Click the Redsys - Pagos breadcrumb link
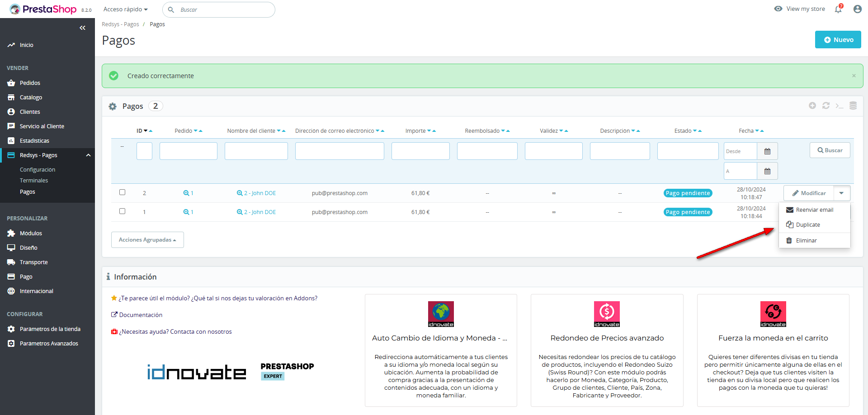The image size is (868, 415). pyautogui.click(x=120, y=24)
